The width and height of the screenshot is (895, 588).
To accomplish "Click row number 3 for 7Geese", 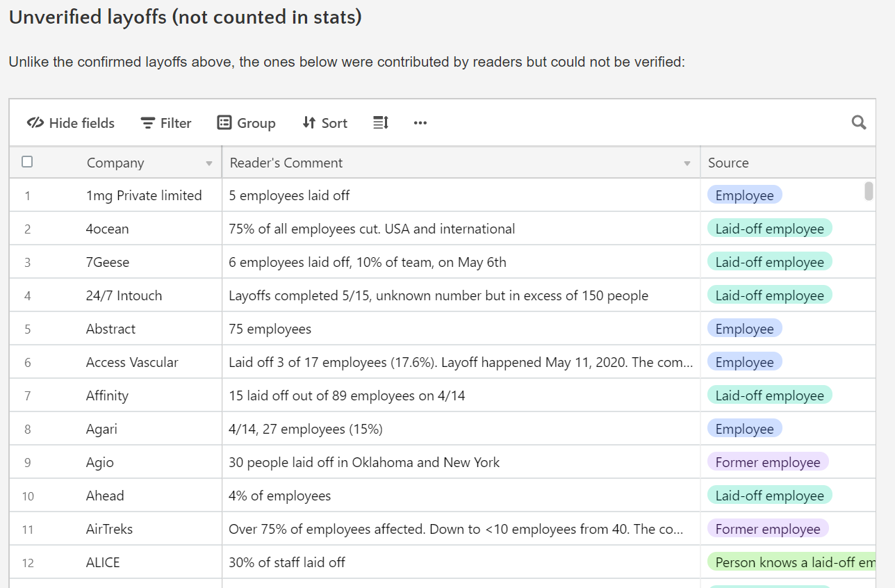I will (27, 261).
